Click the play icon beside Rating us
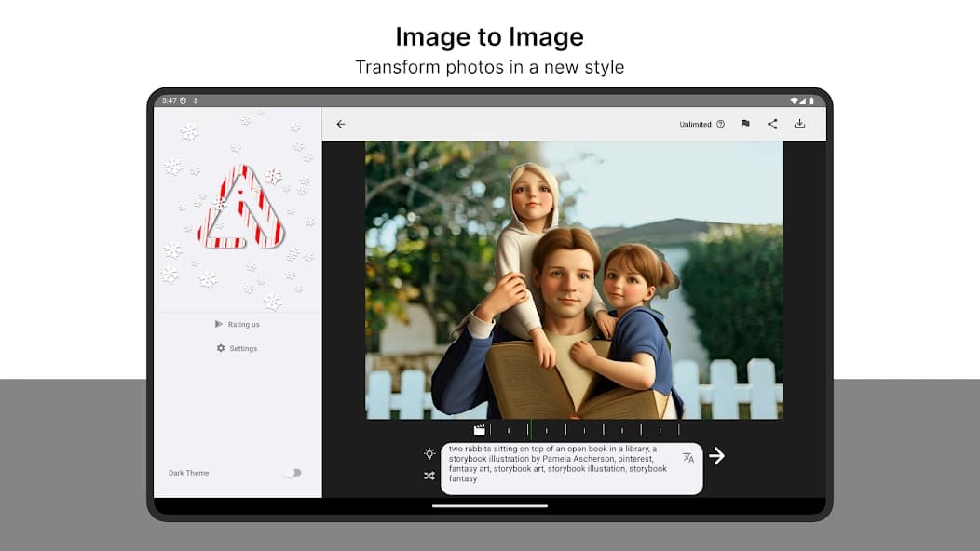Image resolution: width=980 pixels, height=551 pixels. tap(219, 324)
